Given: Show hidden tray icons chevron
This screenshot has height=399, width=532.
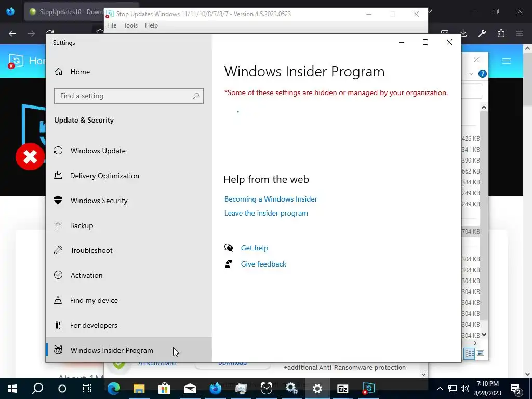Looking at the screenshot, I should [x=440, y=389].
